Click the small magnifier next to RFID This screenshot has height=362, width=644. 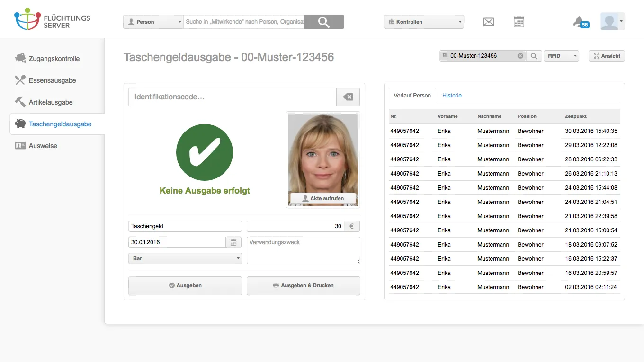(x=534, y=56)
